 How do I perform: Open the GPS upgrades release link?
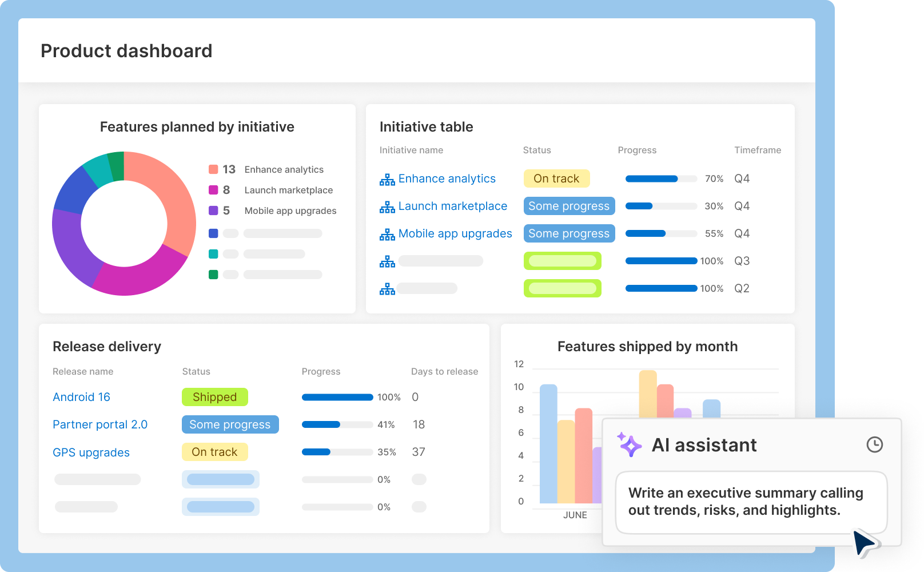91,452
